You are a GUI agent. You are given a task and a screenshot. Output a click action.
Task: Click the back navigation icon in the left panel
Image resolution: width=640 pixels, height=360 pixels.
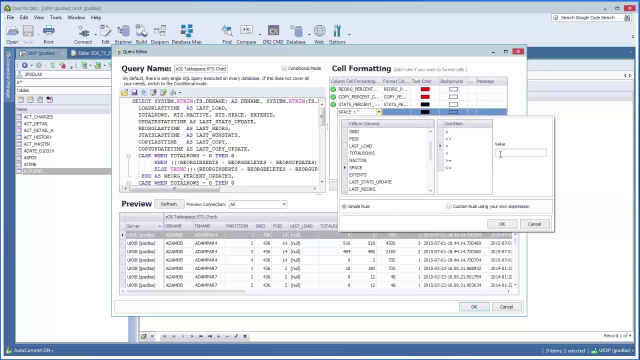coord(25,65)
